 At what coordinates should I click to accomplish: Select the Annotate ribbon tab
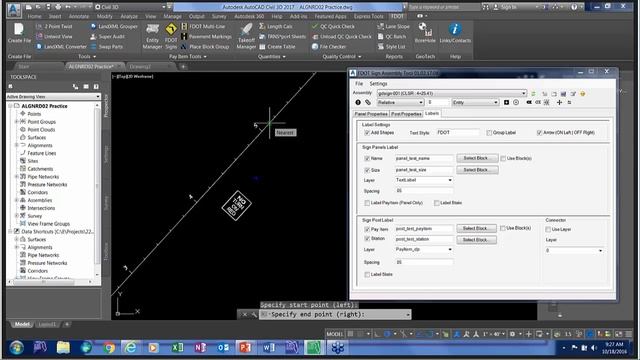(79, 16)
